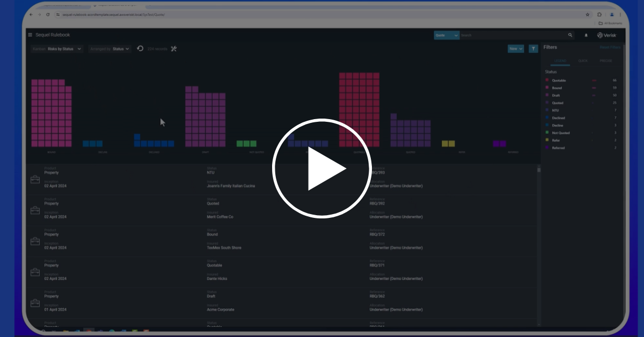644x337 pixels.
Task: Open the browser extensions puzzle icon
Action: point(599,14)
